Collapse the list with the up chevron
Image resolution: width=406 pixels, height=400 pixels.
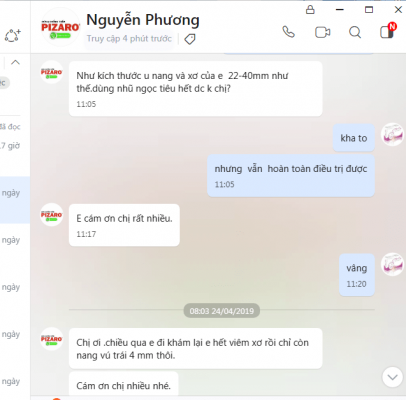(15, 62)
